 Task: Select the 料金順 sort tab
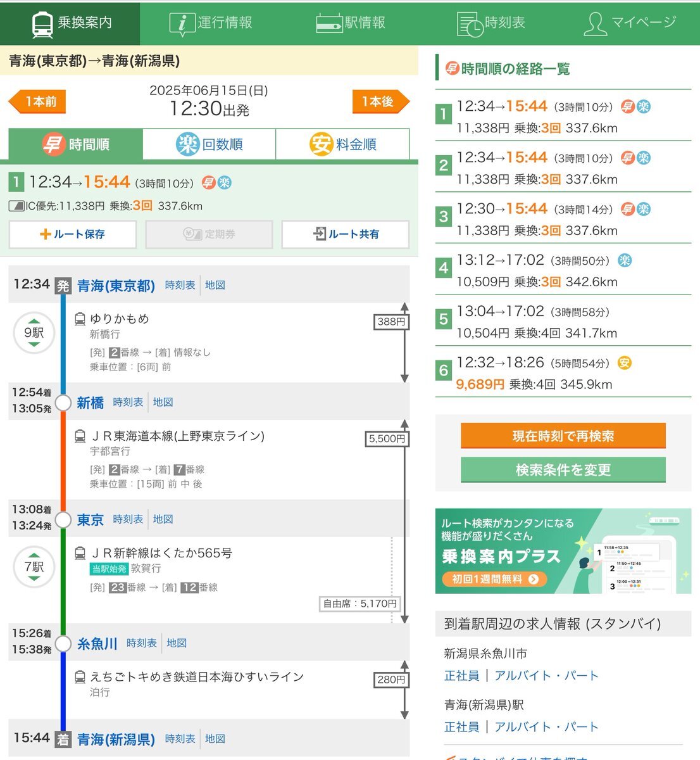[x=342, y=144]
